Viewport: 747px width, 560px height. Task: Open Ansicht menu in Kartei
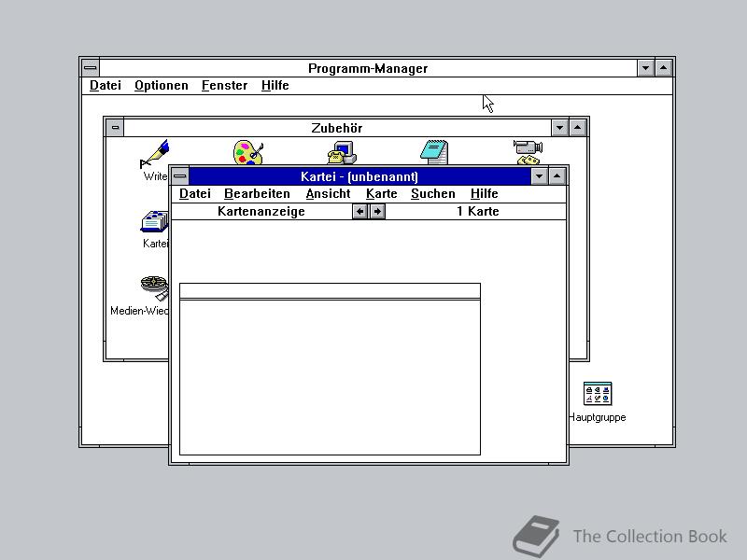(328, 194)
